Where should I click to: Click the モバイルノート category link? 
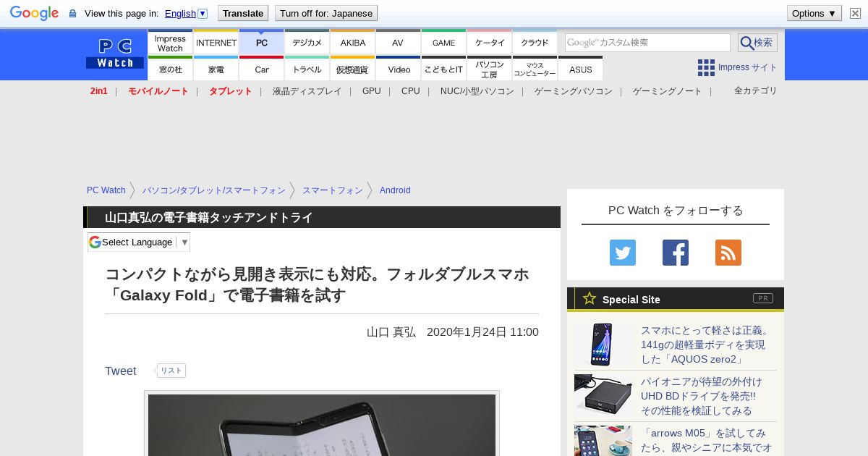158,91
